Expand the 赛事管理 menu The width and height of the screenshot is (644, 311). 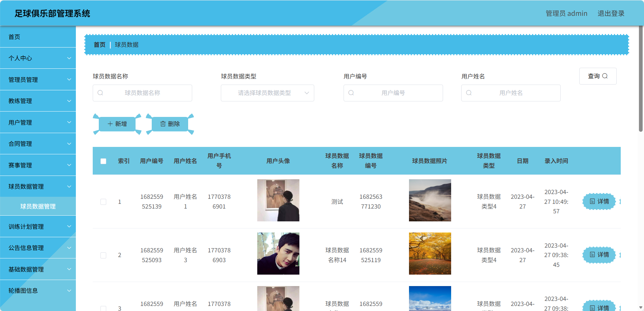[38, 165]
